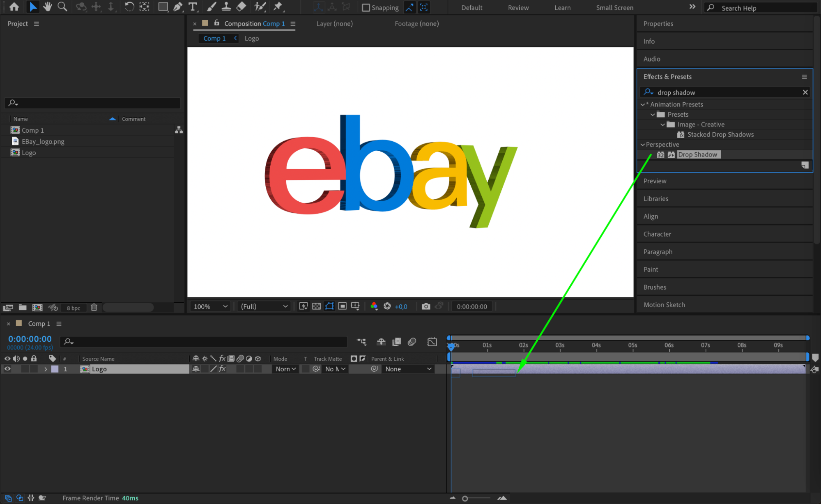Expand the Logo layer properties
Image resolution: width=821 pixels, height=504 pixels.
coord(46,369)
